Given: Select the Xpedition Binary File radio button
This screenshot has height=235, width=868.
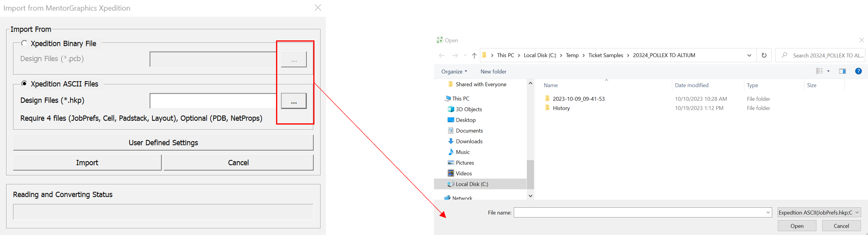Looking at the screenshot, I should click(x=24, y=43).
